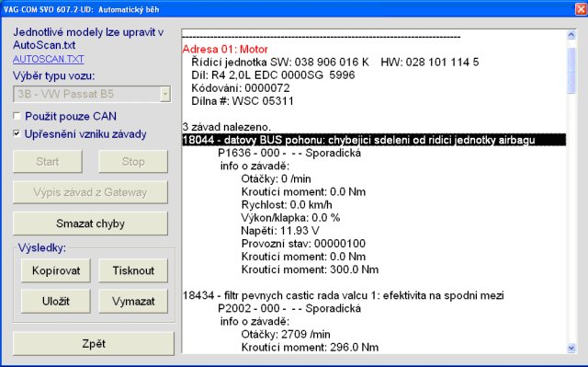This screenshot has width=588, height=367.
Task: Click the 'Díl: R4 2,0L EDC 0000SG 5996' line
Action: [273, 75]
